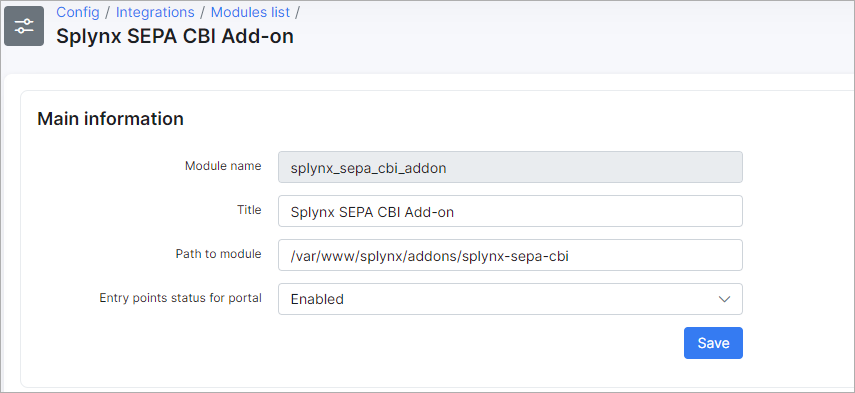Save the module settings
The width and height of the screenshot is (855, 393).
click(x=713, y=343)
